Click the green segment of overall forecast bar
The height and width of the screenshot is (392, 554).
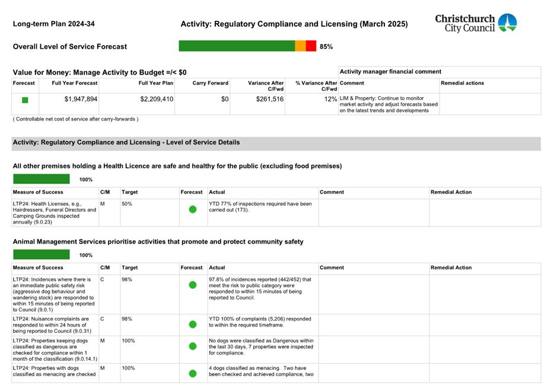coord(237,46)
